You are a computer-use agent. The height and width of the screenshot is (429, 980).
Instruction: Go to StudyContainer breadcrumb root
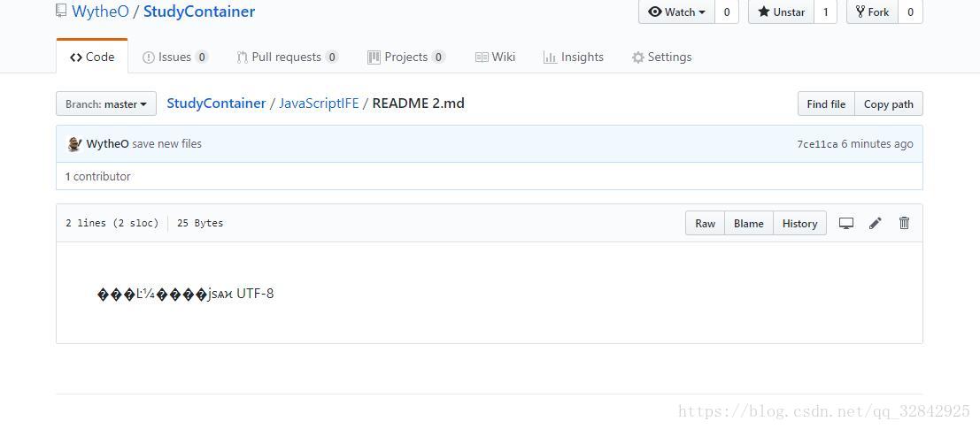click(216, 103)
